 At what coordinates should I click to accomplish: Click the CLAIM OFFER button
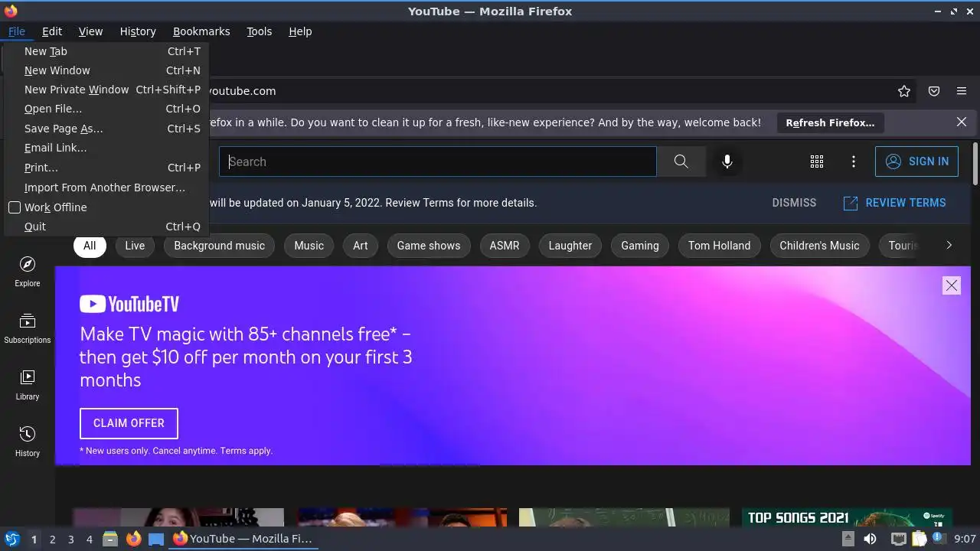coord(129,423)
